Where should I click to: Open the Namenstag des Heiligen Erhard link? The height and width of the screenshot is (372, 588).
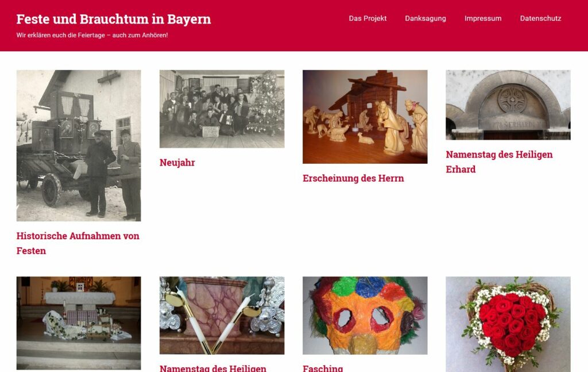click(499, 162)
